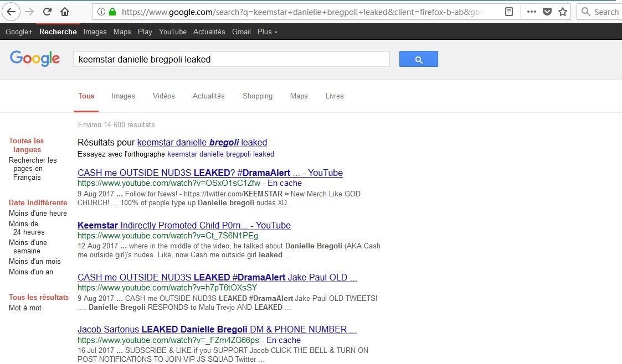Click the blue Google search button
The height and width of the screenshot is (364, 622).
[x=419, y=59]
